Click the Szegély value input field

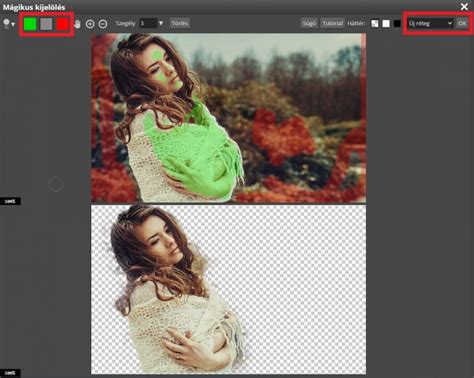148,23
